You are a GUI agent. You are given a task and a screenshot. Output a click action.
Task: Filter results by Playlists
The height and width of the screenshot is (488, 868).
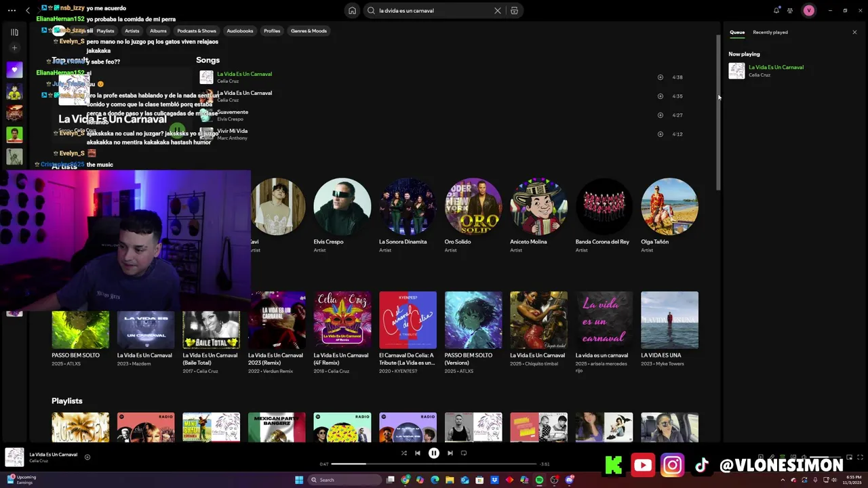[105, 31]
